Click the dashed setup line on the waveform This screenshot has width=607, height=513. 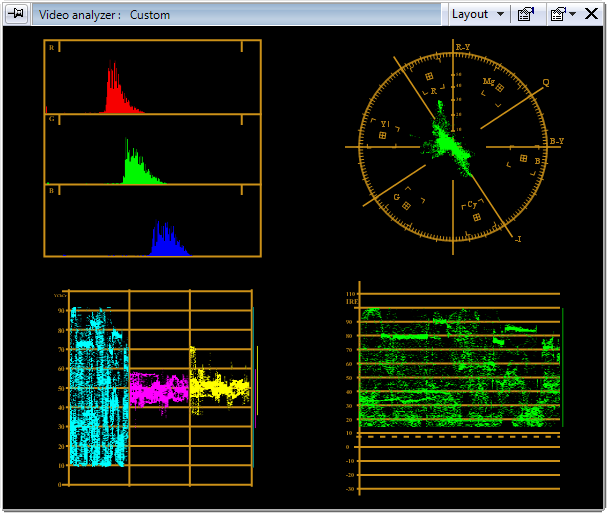click(x=460, y=437)
